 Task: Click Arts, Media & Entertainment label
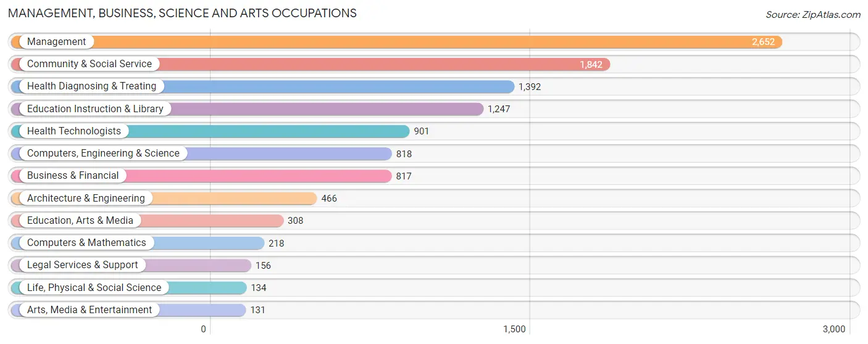90,310
